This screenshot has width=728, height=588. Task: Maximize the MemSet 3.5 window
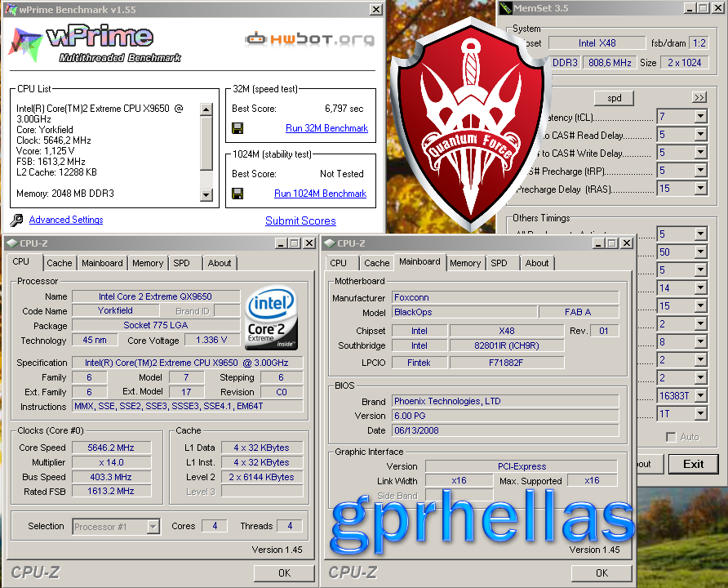[704, 8]
